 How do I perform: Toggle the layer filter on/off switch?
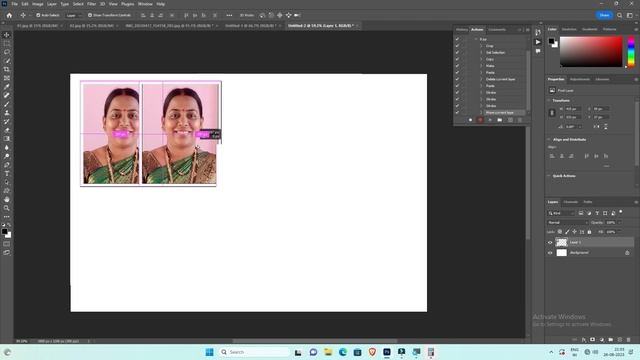coord(620,212)
